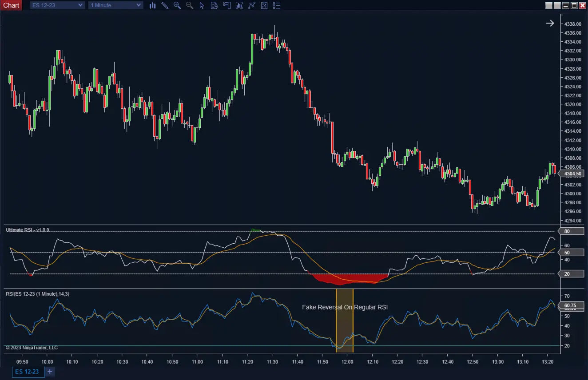Select the arrow cursor pointer tool
Image resolution: width=588 pixels, height=380 pixels.
click(202, 5)
